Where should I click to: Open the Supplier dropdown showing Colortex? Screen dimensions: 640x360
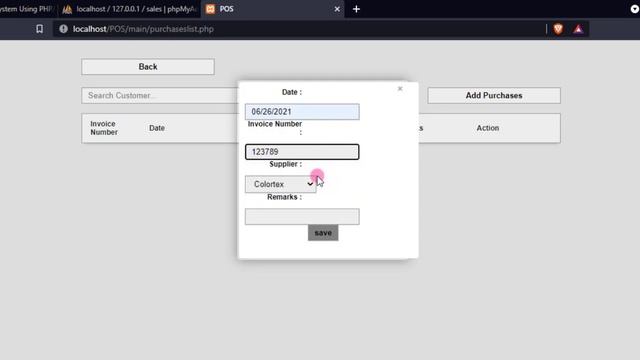click(x=280, y=184)
